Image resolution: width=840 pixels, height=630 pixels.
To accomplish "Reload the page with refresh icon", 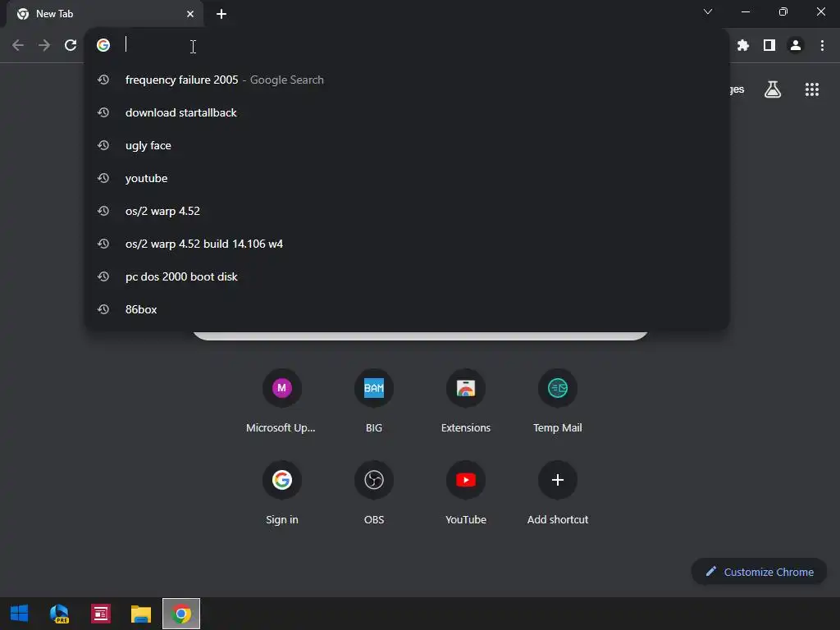I will pyautogui.click(x=71, y=46).
